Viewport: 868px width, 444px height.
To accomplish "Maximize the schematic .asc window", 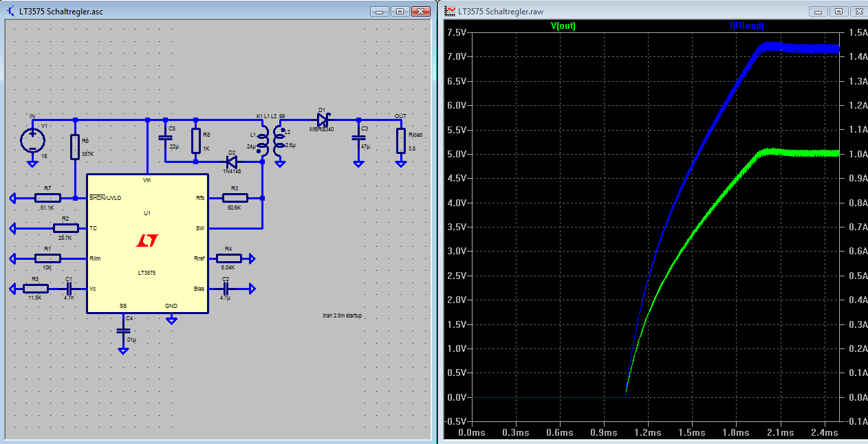I will (400, 11).
